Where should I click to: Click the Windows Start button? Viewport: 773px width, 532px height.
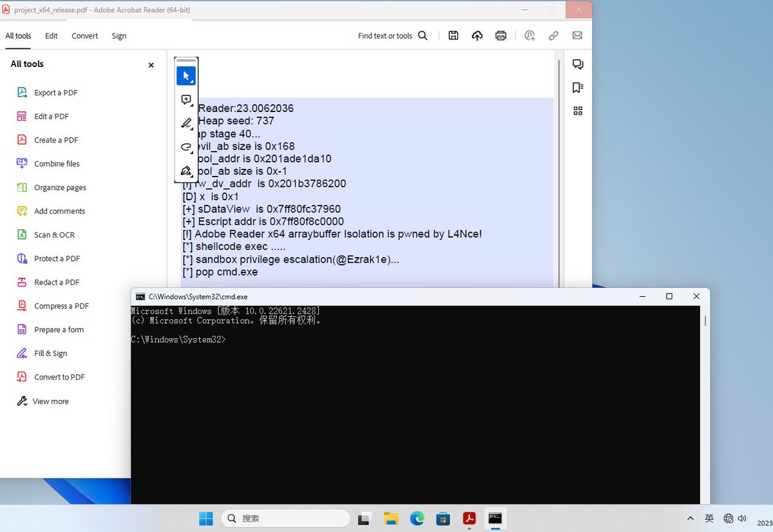point(206,518)
